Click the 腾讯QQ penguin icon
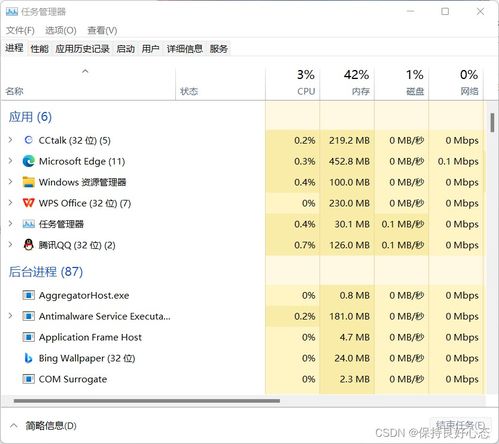This screenshot has width=499, height=444. point(29,245)
